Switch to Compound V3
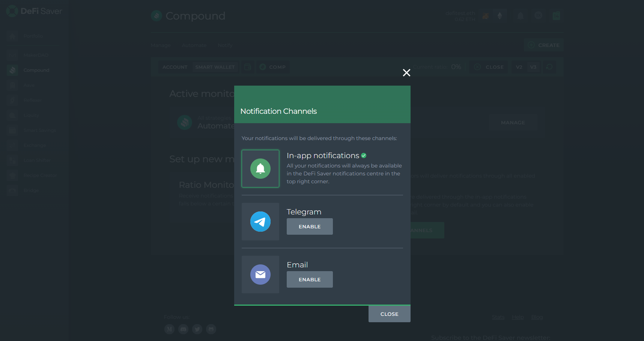Viewport: 644px width, 341px height. click(x=533, y=67)
